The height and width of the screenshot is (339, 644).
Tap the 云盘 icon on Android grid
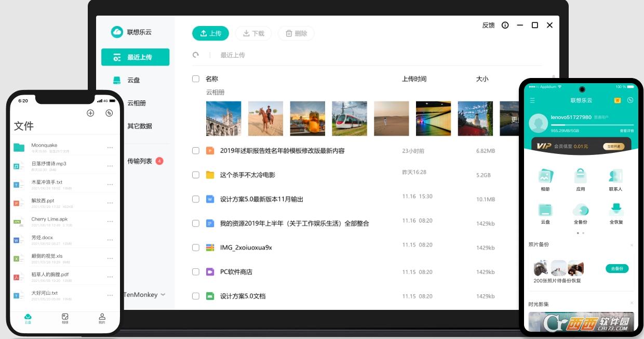click(545, 210)
